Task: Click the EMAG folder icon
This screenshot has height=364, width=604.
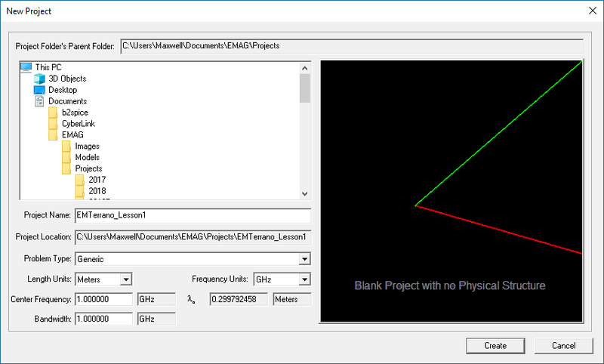Action: point(53,135)
